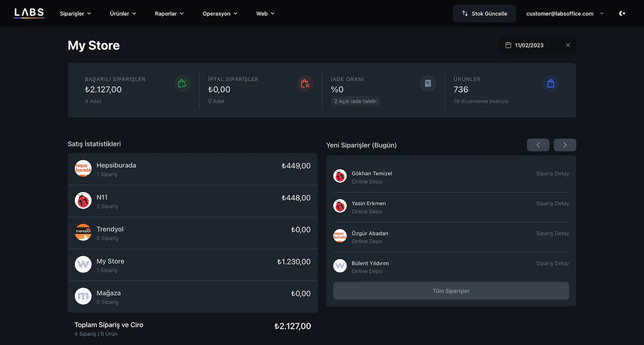The height and width of the screenshot is (345, 644).
Task: Expand the Ürünler dropdown
Action: [x=123, y=13]
